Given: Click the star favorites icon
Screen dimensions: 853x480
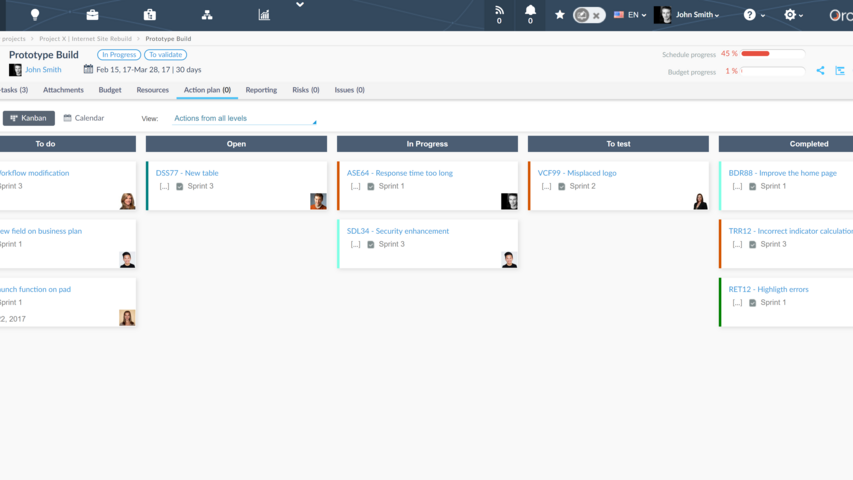Looking at the screenshot, I should [x=560, y=15].
